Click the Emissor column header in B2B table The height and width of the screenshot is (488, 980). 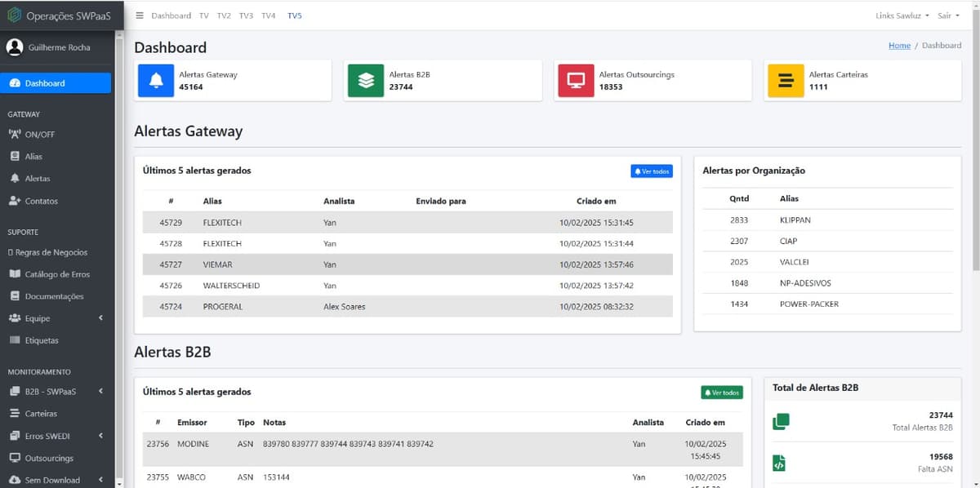tap(192, 423)
